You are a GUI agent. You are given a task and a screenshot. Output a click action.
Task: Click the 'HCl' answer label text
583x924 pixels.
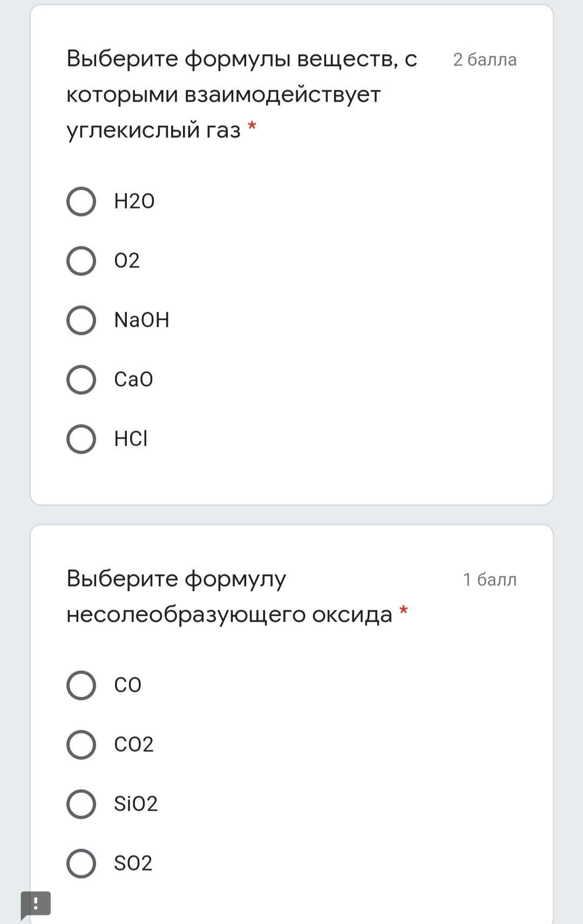coord(131,439)
